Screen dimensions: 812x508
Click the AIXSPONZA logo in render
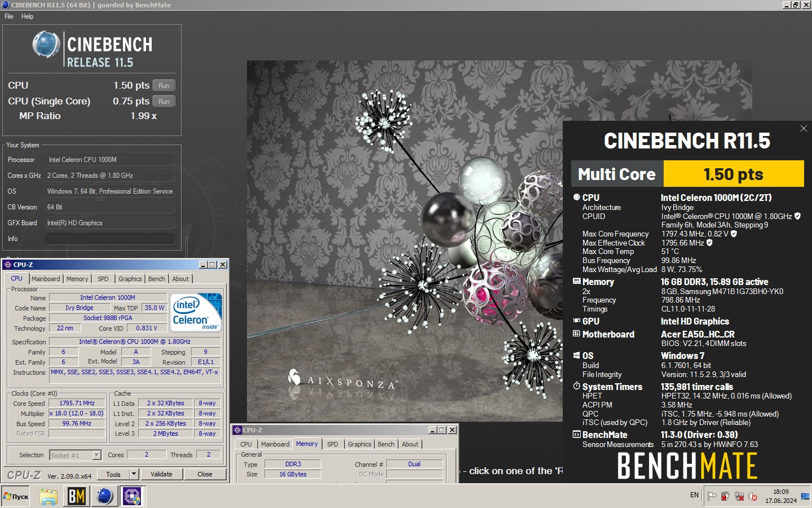point(343,380)
